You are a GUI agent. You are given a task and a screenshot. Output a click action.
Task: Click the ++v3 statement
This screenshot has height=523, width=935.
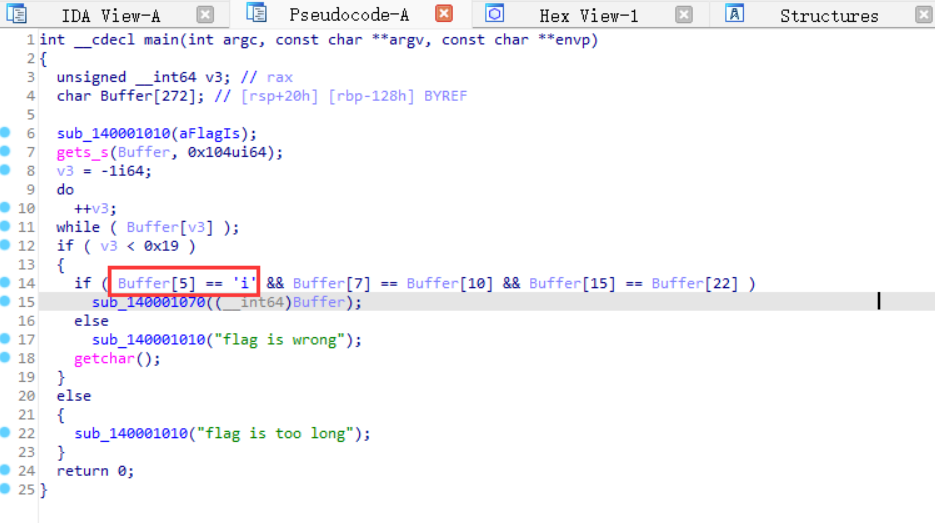click(95, 208)
